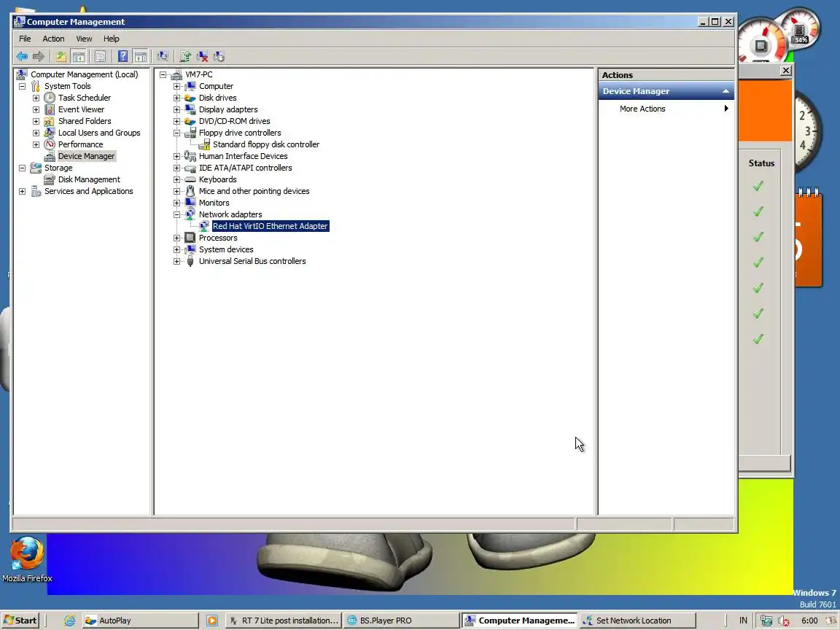The width and height of the screenshot is (840, 630).
Task: Click the Start button
Action: [21, 621]
